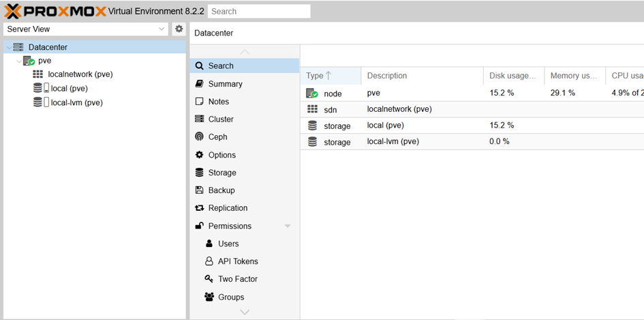Open the Cluster menu item
This screenshot has width=644, height=320.
pyautogui.click(x=245, y=119)
